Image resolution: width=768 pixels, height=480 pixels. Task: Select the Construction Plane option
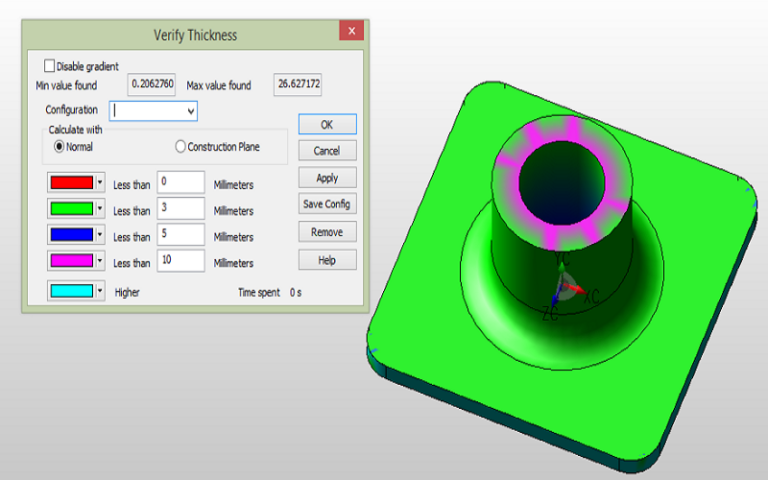coord(180,146)
